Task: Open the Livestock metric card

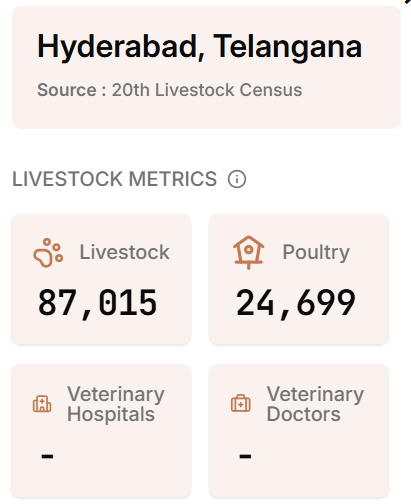Action: (x=101, y=279)
